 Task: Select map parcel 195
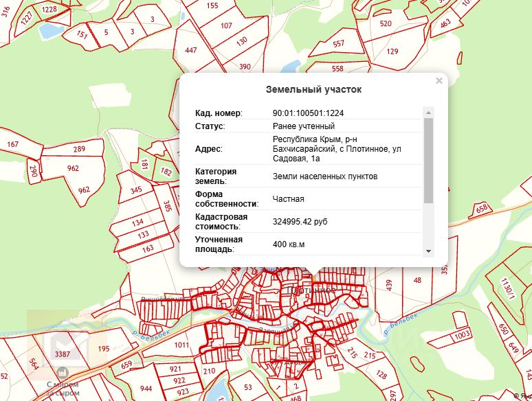pyautogui.click(x=104, y=348)
